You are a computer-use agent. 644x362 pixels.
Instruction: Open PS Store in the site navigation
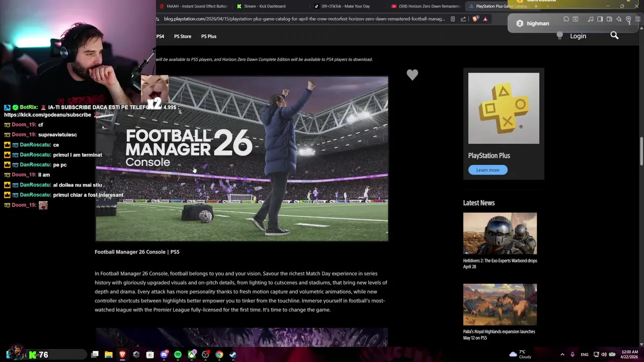point(183,36)
